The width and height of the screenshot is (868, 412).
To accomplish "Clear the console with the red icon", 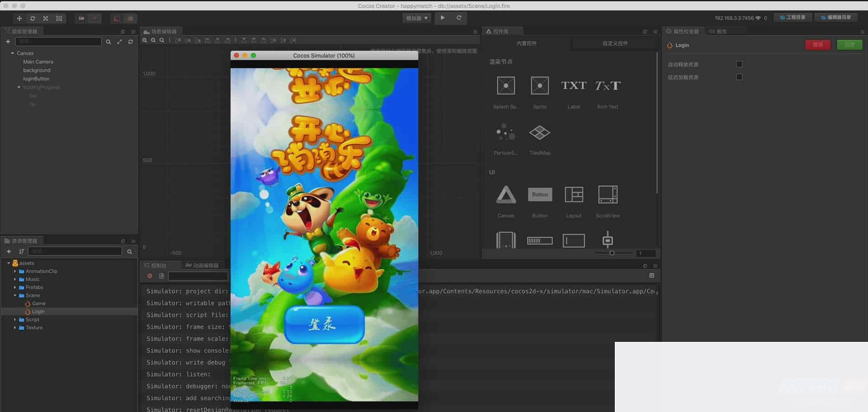I will (150, 276).
